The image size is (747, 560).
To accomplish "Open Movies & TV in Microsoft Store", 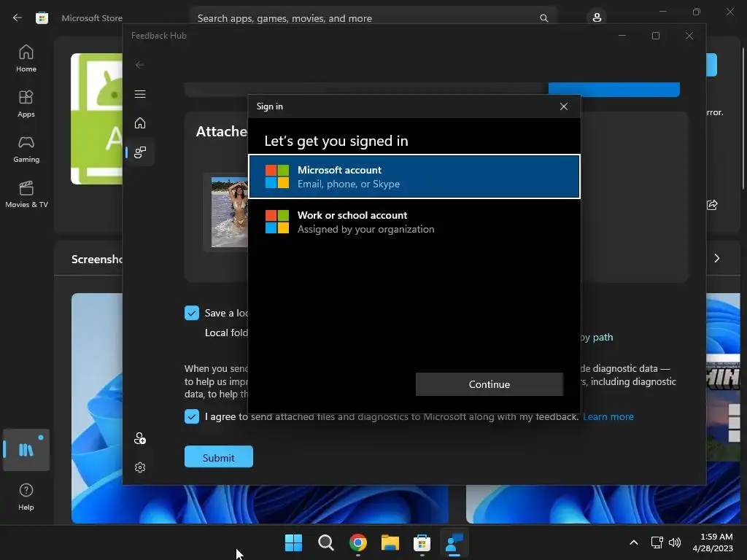I will (x=26, y=194).
